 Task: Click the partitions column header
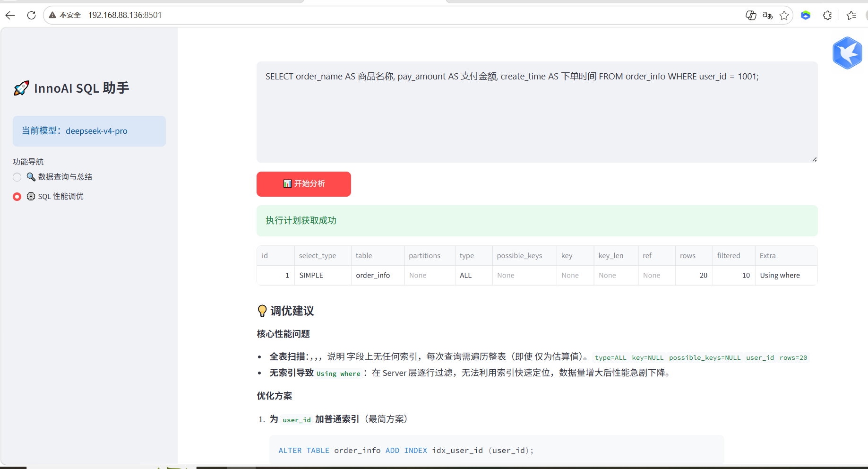click(430, 256)
